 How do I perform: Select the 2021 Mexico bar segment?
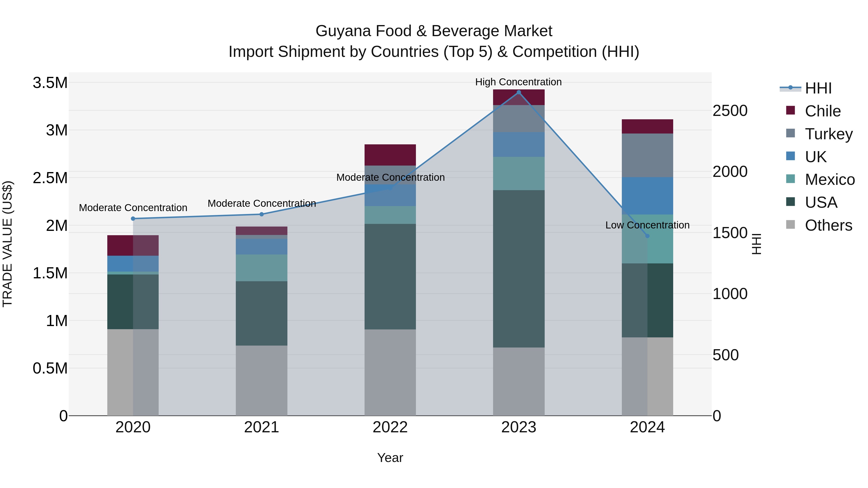click(261, 268)
